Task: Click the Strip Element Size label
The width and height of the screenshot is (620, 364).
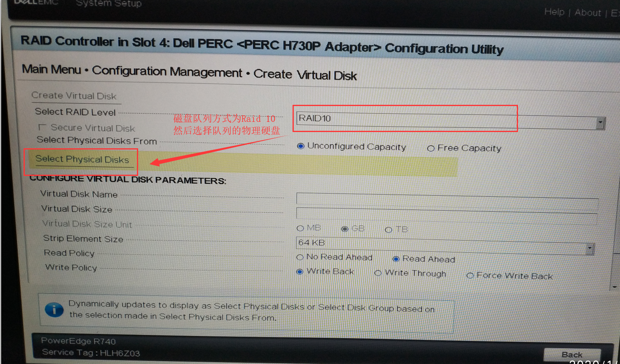Action: tap(83, 239)
